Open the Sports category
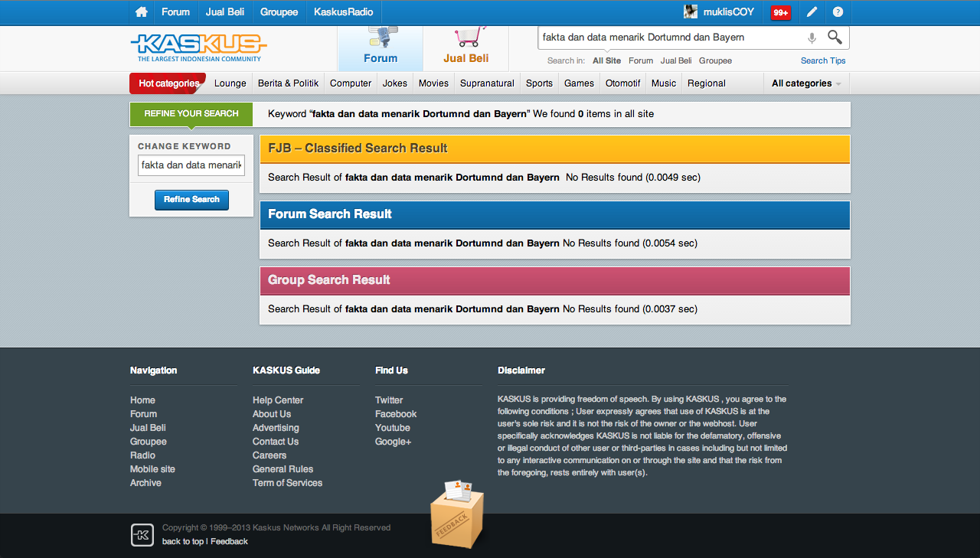 [539, 83]
